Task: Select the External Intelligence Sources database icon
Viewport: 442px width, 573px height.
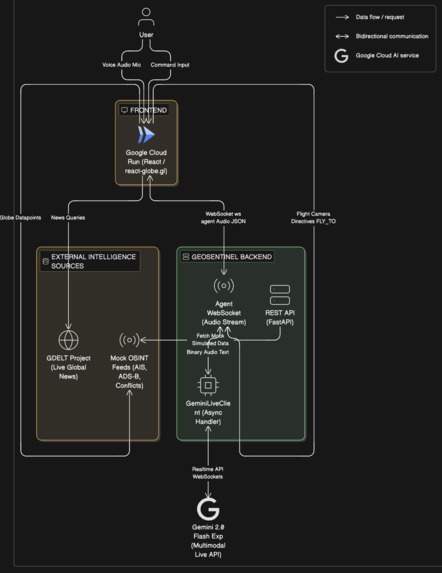Action: (x=46, y=261)
